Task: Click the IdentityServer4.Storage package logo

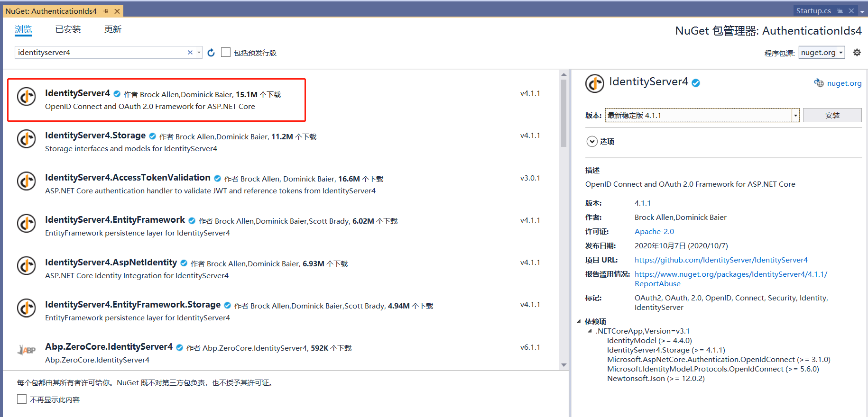Action: 27,139
